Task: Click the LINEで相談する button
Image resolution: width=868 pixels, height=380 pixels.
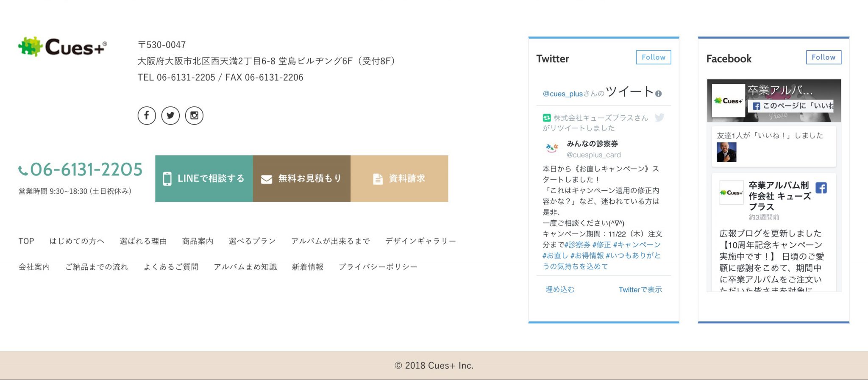Action: coord(204,178)
